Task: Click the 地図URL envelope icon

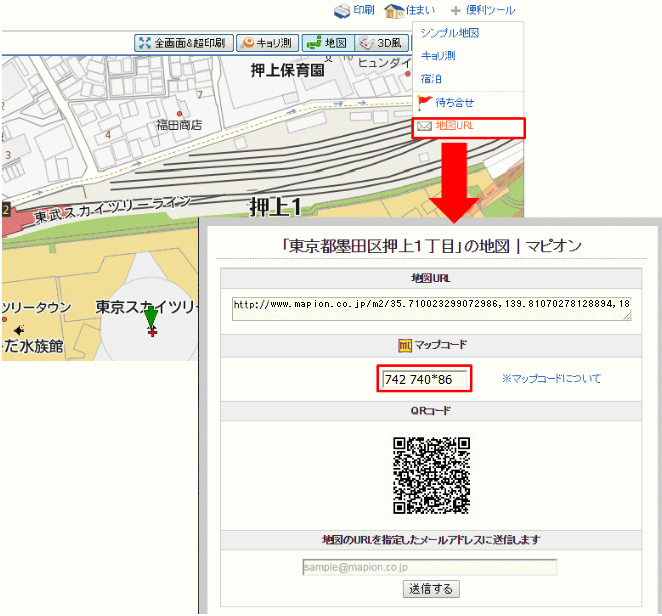Action: click(x=424, y=127)
